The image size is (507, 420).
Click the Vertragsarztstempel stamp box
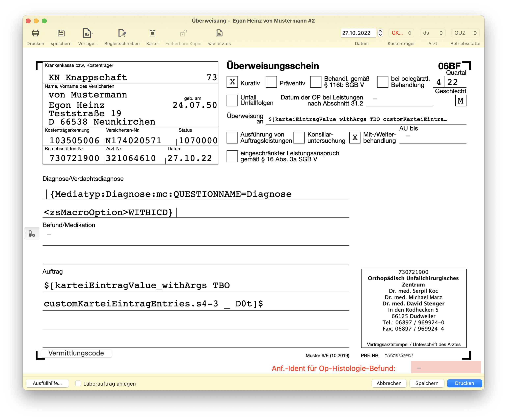point(413,308)
